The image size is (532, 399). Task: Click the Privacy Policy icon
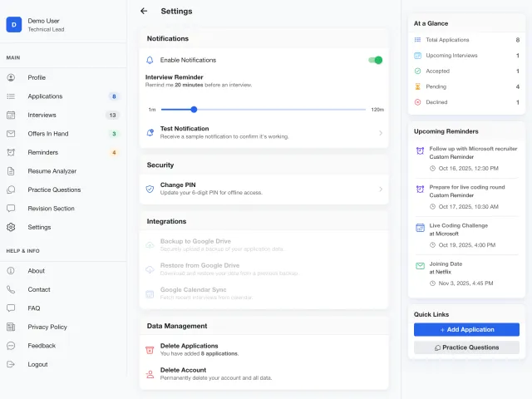pos(11,327)
